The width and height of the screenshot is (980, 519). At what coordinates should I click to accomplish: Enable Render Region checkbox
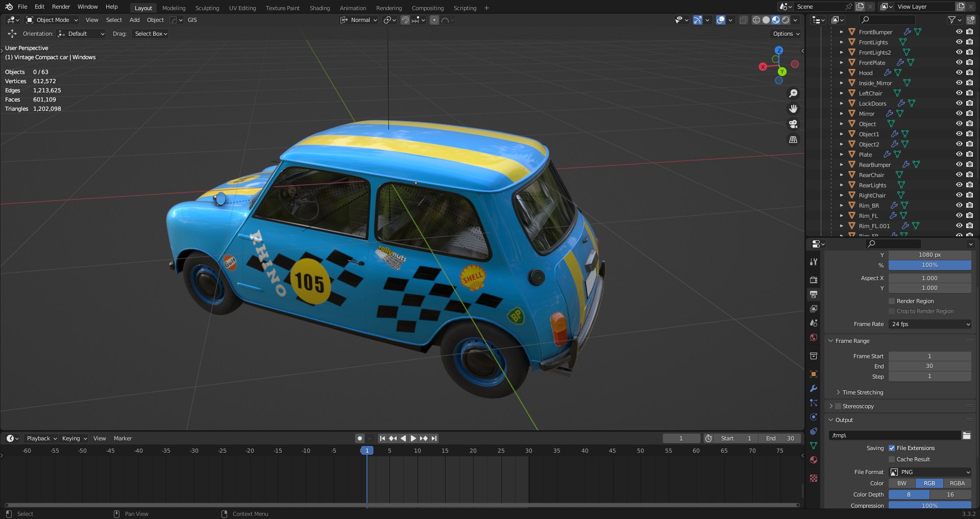[892, 301]
